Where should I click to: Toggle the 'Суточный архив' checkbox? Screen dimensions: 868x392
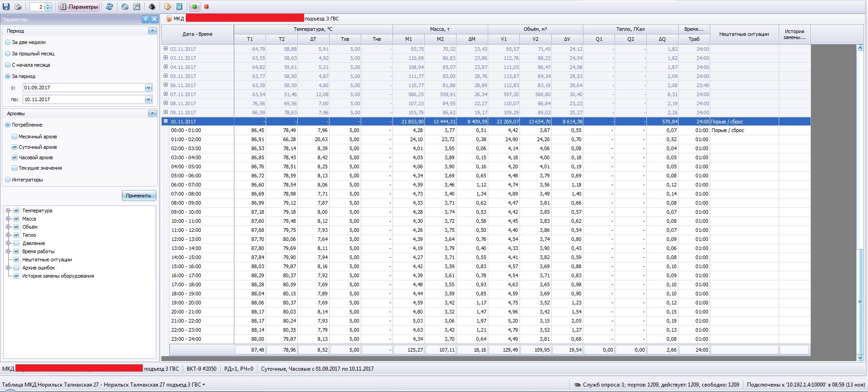[15, 147]
